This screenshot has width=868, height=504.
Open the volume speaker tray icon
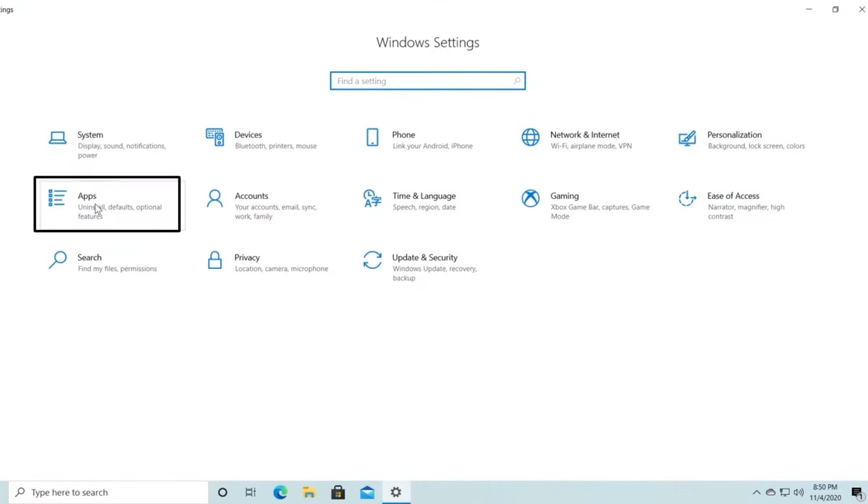click(799, 492)
